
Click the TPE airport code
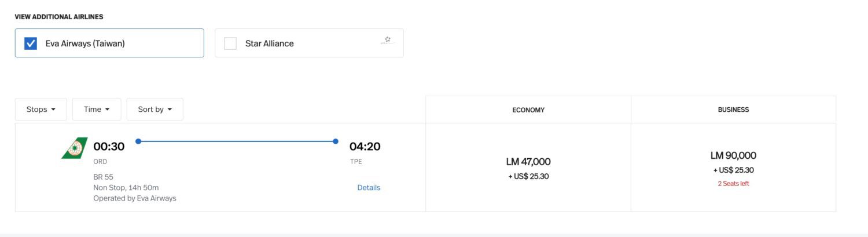coord(356,162)
